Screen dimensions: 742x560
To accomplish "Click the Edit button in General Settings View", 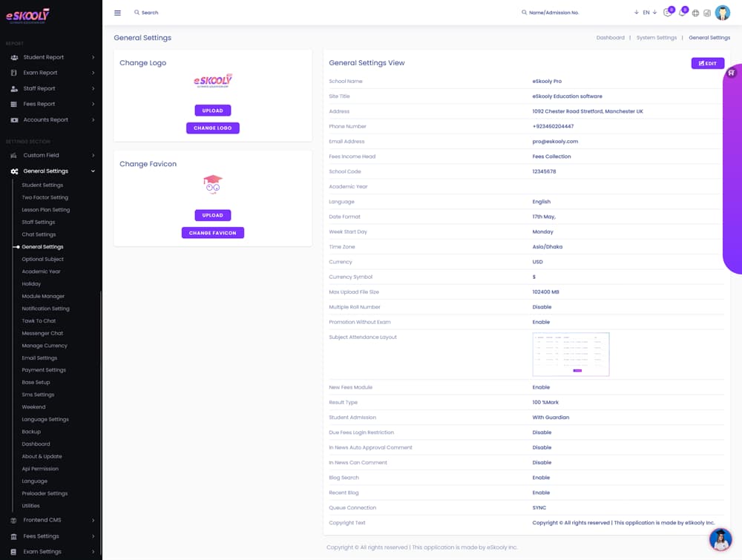I will (x=707, y=63).
